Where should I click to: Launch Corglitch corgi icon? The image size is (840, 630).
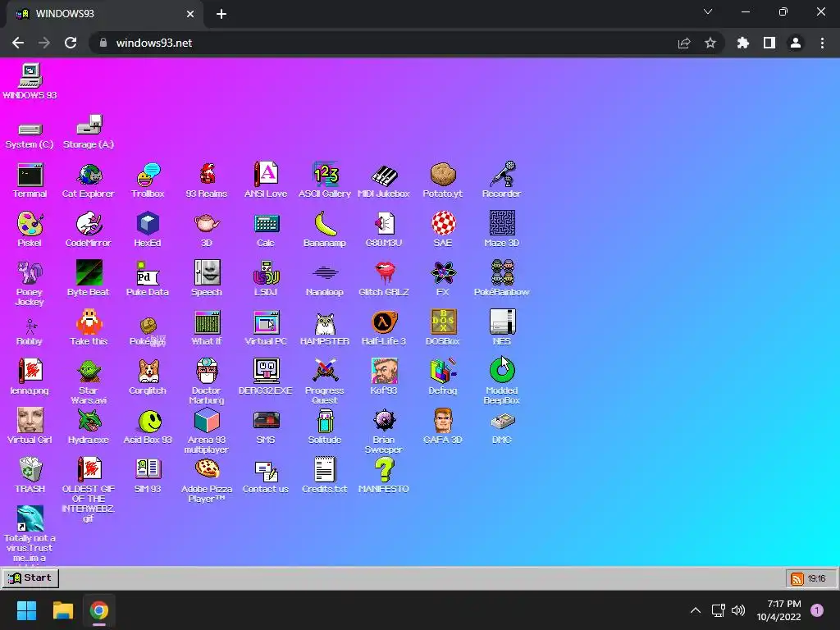coord(148,372)
